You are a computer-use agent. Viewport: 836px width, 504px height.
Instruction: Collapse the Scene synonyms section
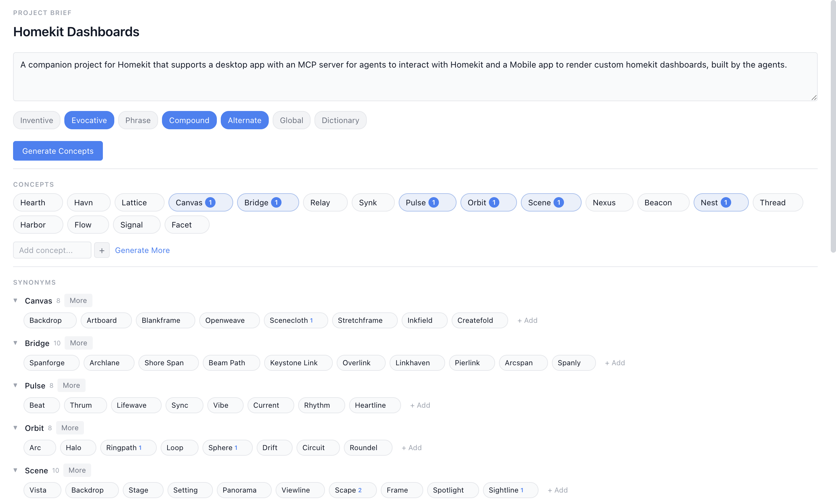[x=15, y=470]
